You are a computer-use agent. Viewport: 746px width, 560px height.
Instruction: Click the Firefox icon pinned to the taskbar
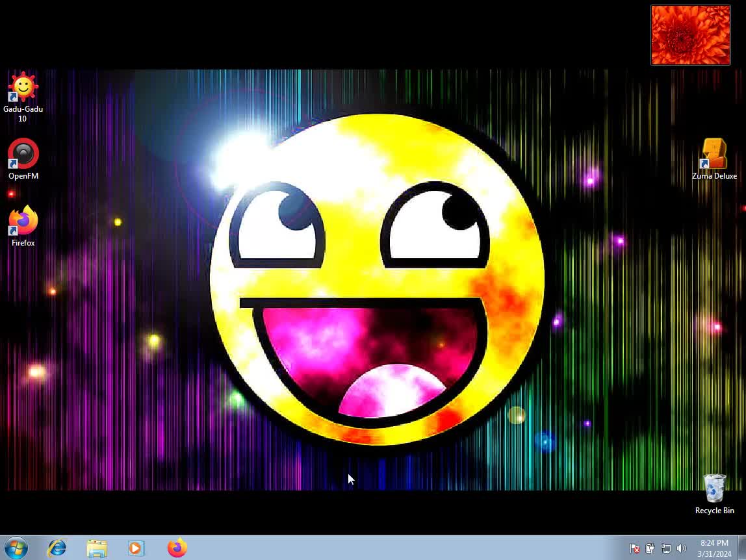(177, 548)
